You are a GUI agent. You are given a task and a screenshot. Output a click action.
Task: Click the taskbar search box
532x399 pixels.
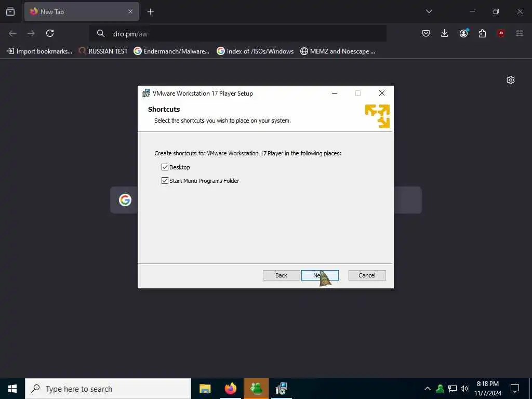coord(108,389)
